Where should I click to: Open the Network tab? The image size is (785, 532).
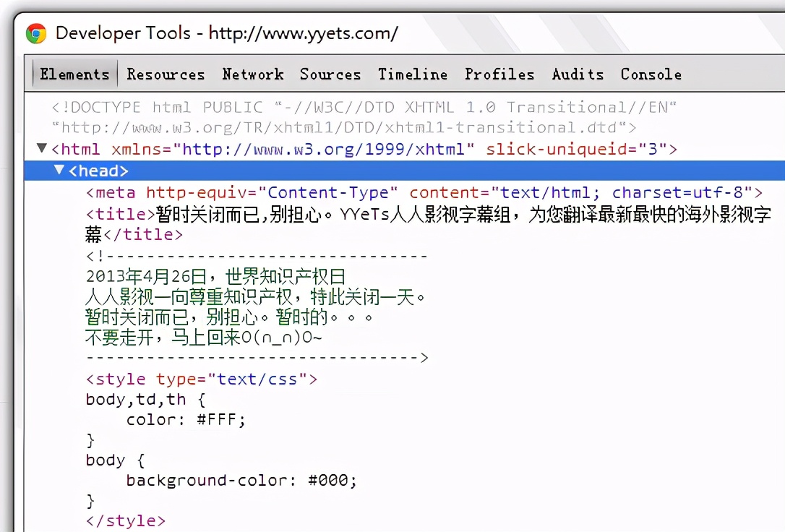click(x=253, y=74)
